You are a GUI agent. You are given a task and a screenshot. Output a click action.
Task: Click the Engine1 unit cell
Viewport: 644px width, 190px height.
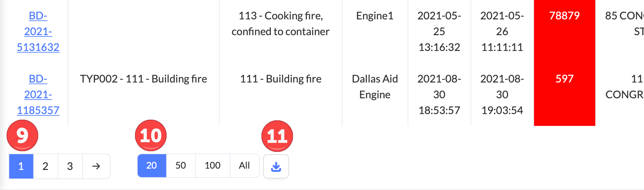click(x=375, y=32)
